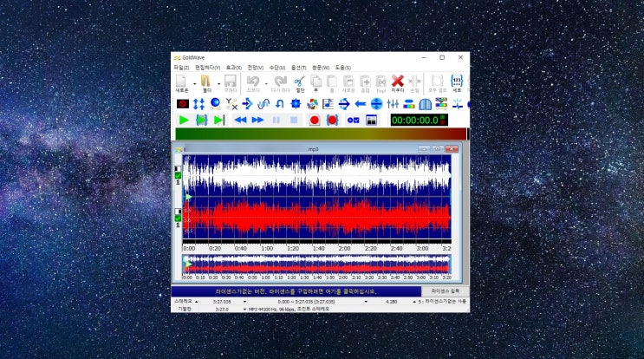Toggle the small box above the left channel check
The height and width of the screenshot is (359, 644).
(x=178, y=169)
